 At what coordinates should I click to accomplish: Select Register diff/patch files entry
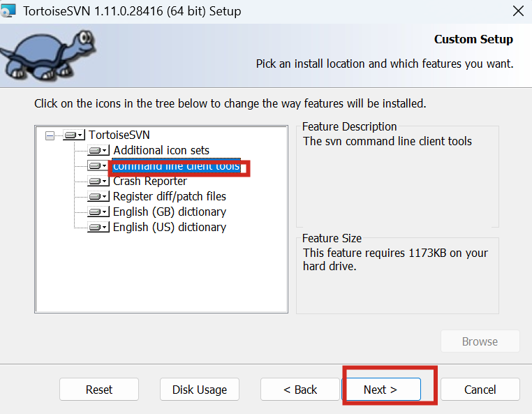coord(169,197)
